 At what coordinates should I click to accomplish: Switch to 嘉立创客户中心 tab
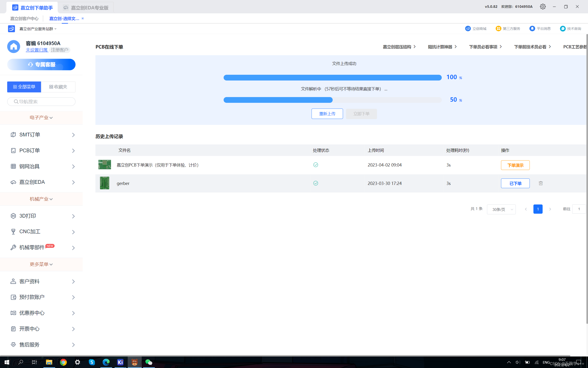[x=24, y=18]
